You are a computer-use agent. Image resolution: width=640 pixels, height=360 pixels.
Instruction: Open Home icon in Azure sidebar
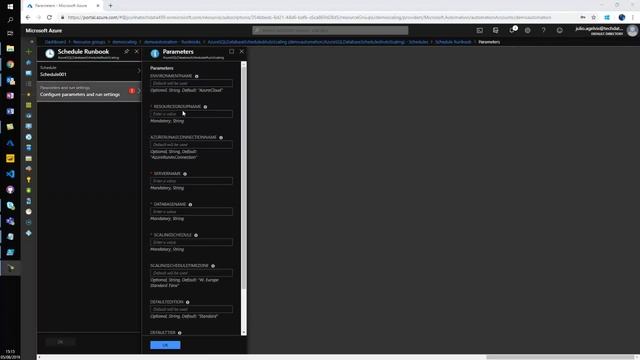click(29, 62)
